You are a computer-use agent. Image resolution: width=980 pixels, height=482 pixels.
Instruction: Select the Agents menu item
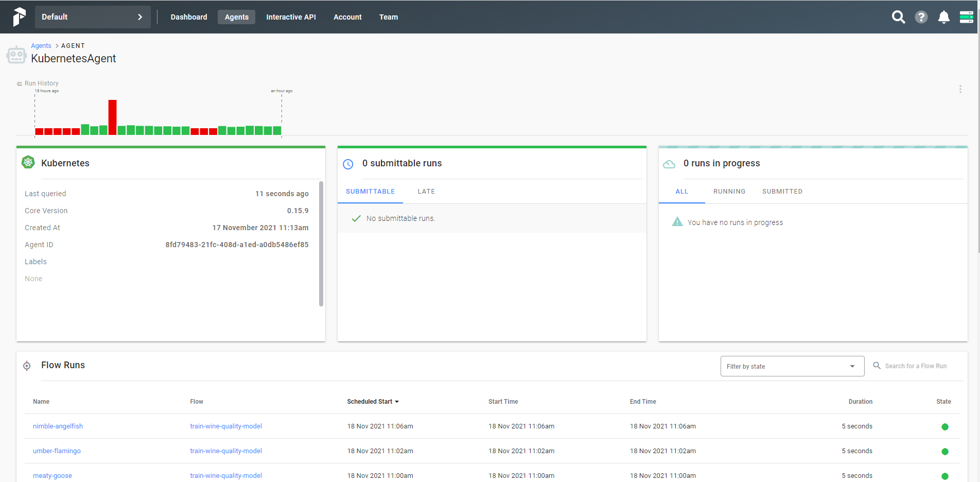236,17
